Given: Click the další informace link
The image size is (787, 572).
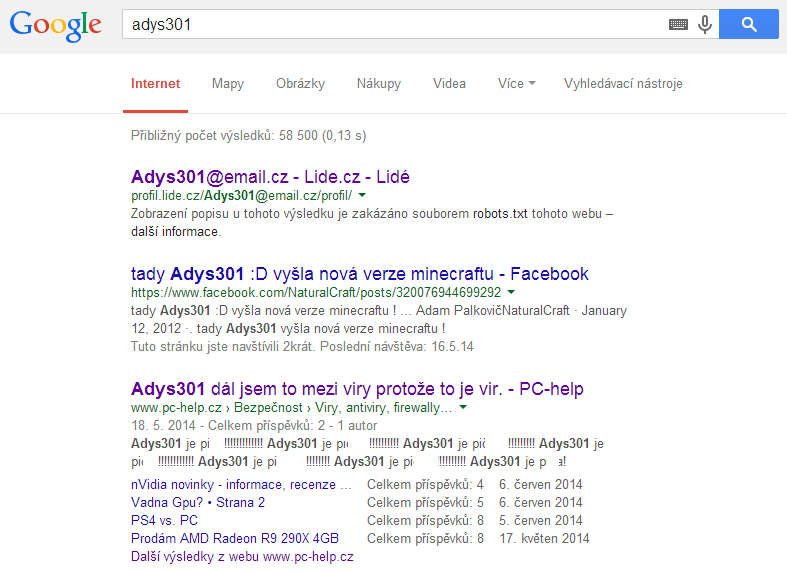Looking at the screenshot, I should click(x=173, y=231).
